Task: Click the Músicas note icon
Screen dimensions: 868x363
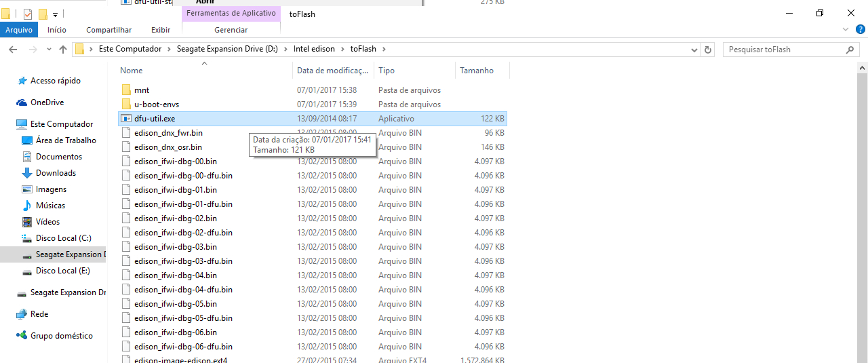Action: 27,206
